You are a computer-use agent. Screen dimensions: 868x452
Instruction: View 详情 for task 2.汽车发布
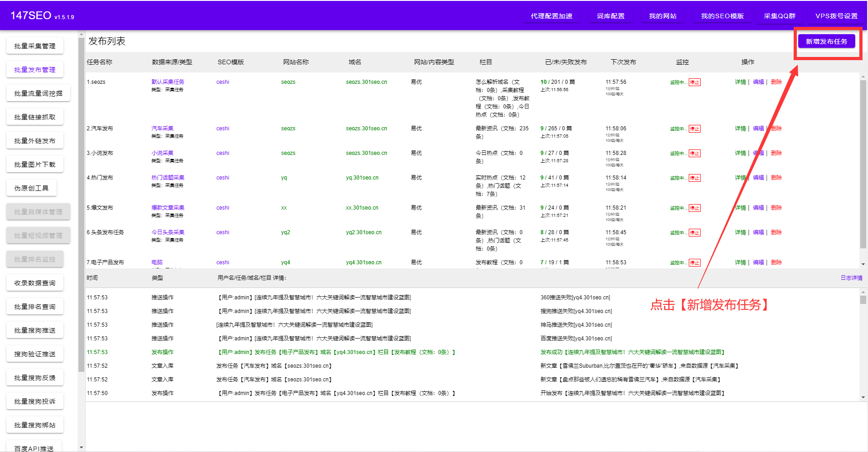740,128
